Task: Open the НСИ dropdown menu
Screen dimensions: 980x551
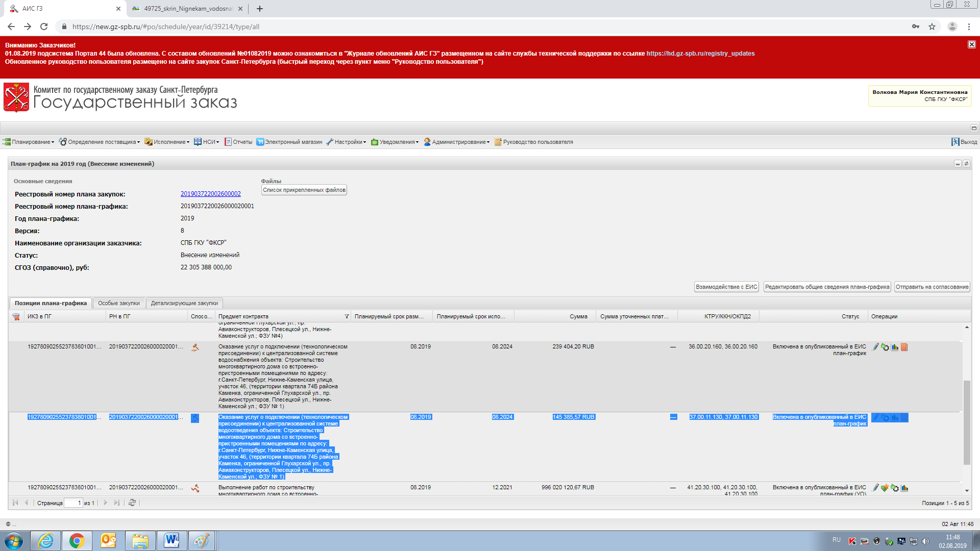Action: pyautogui.click(x=206, y=142)
